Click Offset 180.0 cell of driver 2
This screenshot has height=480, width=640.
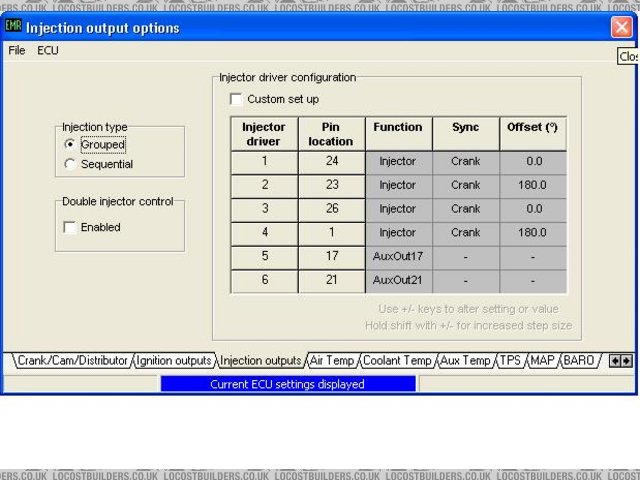(x=533, y=186)
